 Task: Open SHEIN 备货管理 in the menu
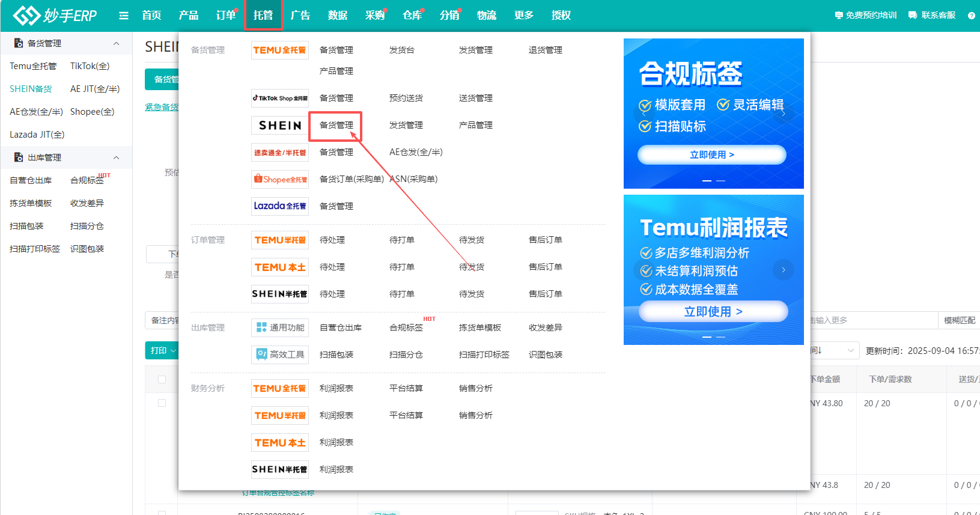(x=336, y=125)
